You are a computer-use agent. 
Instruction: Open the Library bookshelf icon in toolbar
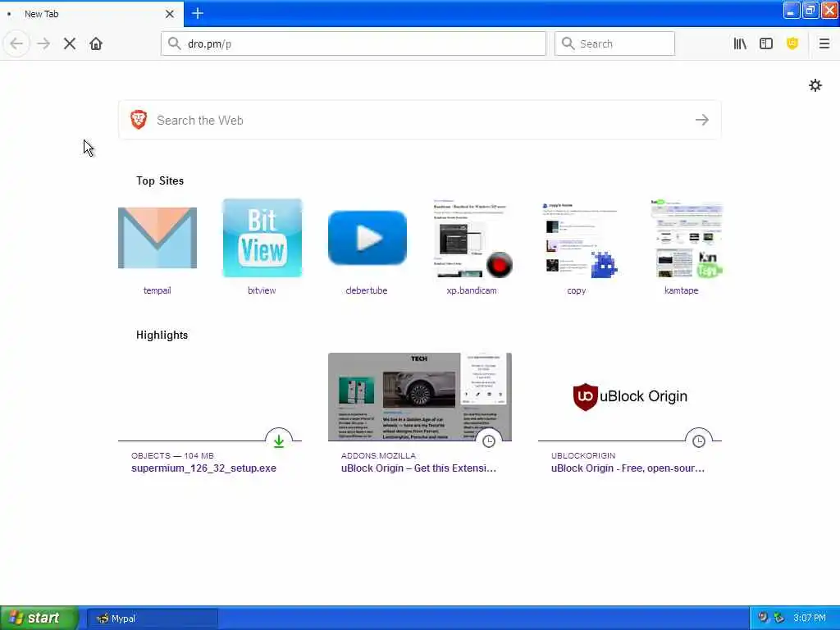(740, 43)
